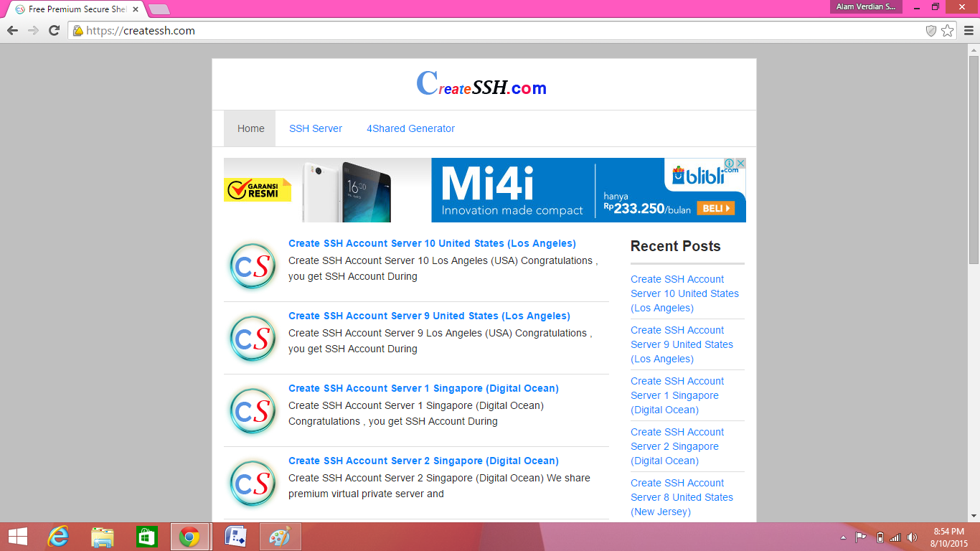The width and height of the screenshot is (980, 551).
Task: Click the browser Forward arrow
Action: coord(33,30)
